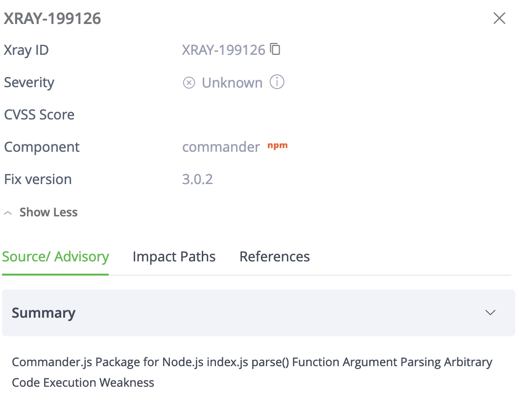The width and height of the screenshot is (522, 420).
Task: Click the npm package type badge
Action: point(277,146)
